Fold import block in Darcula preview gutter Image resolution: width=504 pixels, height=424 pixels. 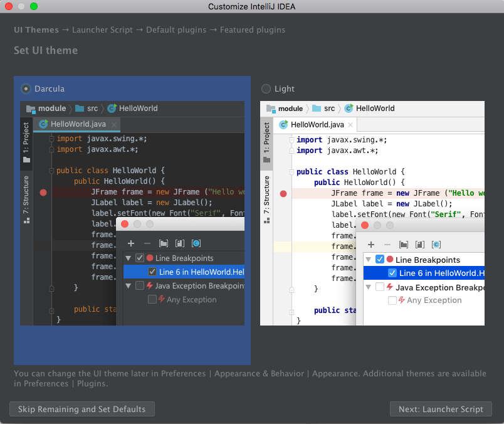[51, 139]
